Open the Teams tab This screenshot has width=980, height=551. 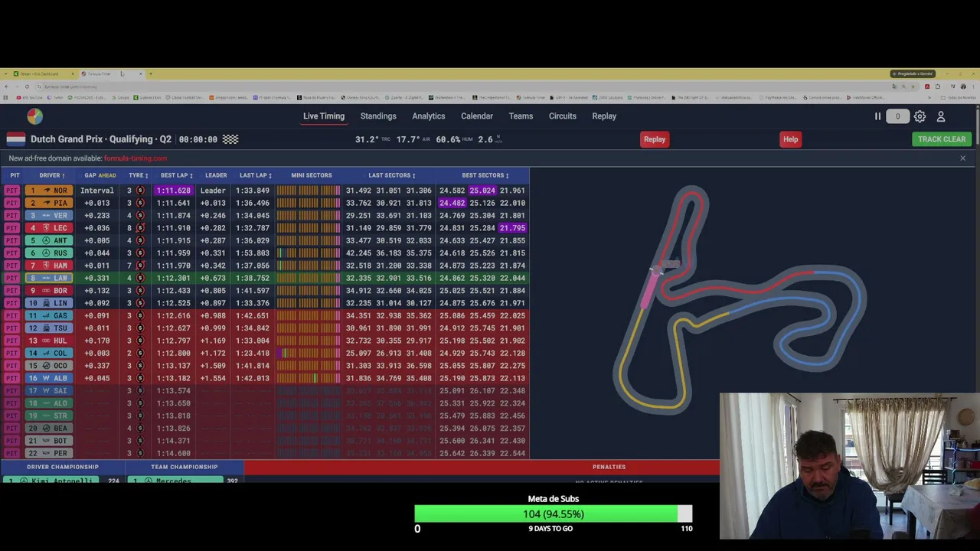pyautogui.click(x=521, y=116)
